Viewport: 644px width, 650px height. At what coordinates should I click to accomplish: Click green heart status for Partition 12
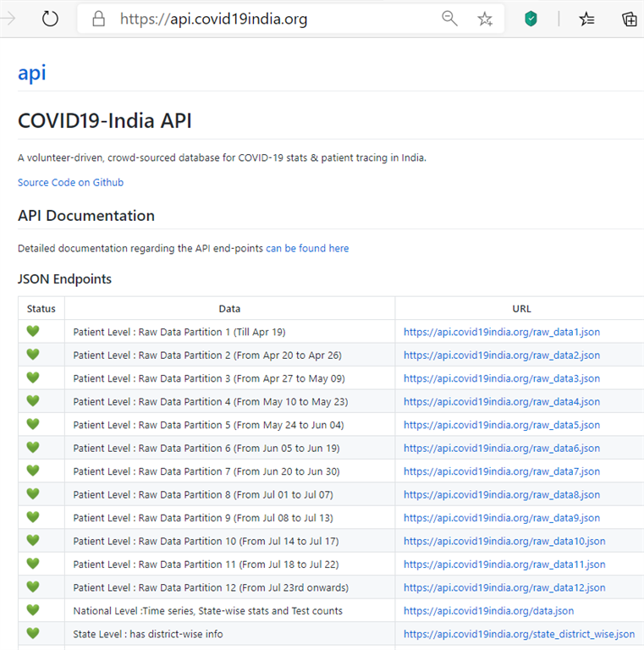click(x=33, y=587)
